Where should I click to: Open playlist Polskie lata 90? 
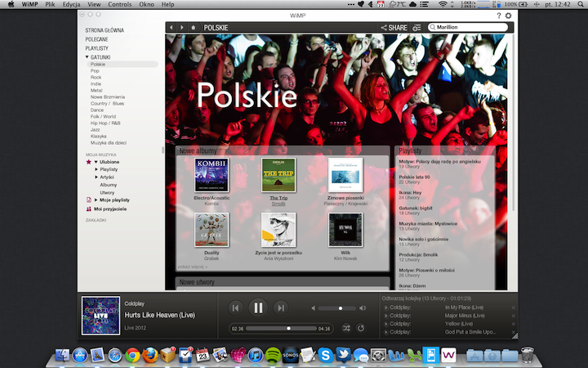414,177
